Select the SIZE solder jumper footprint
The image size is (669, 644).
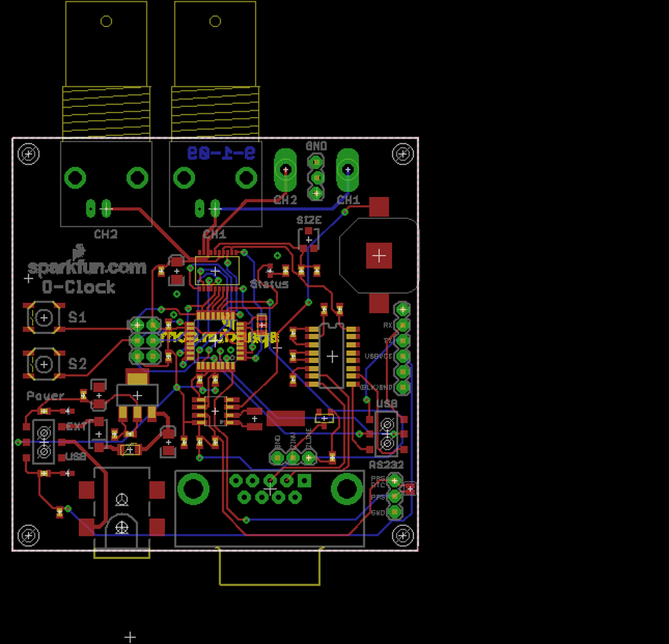(308, 240)
